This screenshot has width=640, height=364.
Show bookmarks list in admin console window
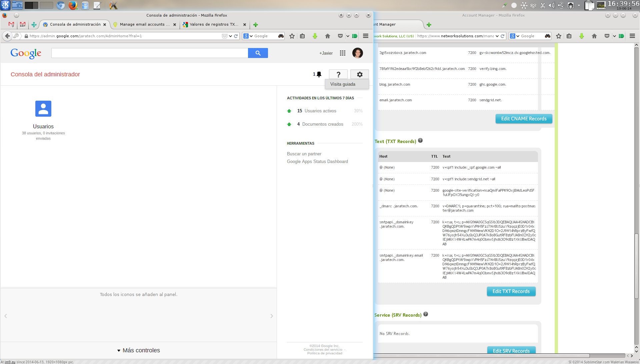click(x=302, y=36)
